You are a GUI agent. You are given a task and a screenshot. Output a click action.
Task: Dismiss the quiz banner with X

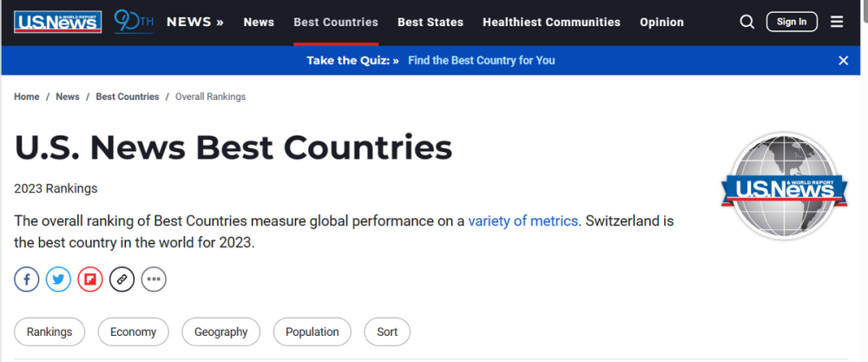point(843,61)
